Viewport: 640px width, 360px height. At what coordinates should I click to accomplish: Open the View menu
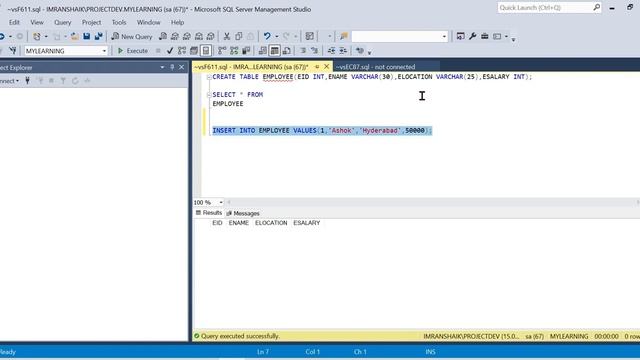(37, 22)
